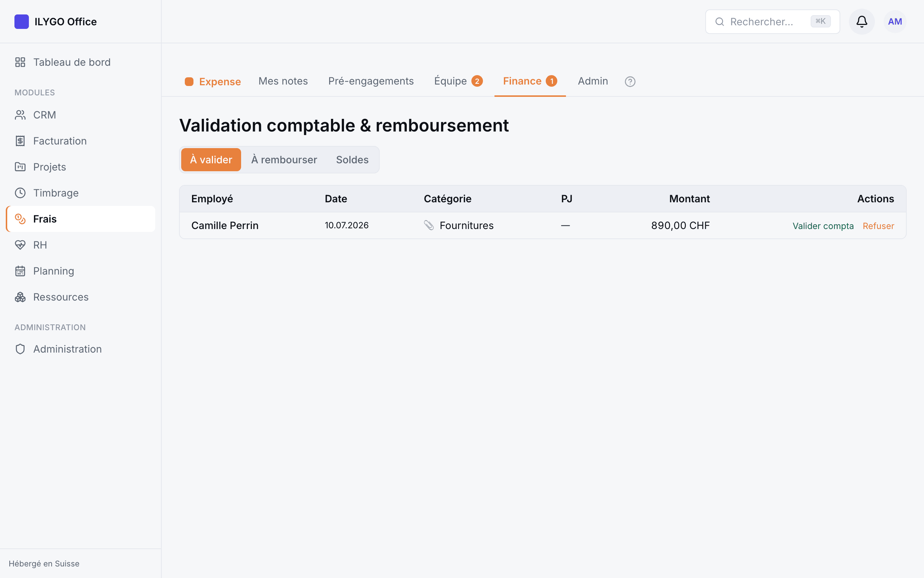Select the À valider filter
This screenshot has height=578, width=924.
tap(211, 159)
